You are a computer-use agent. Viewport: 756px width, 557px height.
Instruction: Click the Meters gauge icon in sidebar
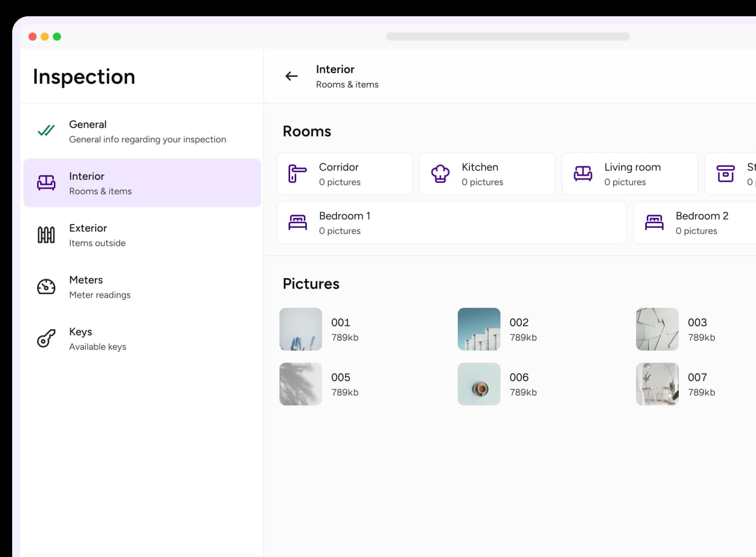[x=46, y=287]
